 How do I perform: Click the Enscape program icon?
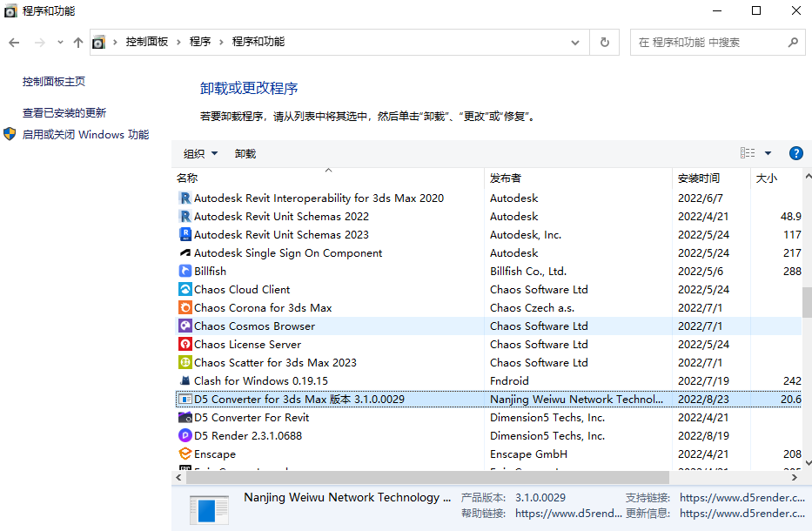point(185,454)
